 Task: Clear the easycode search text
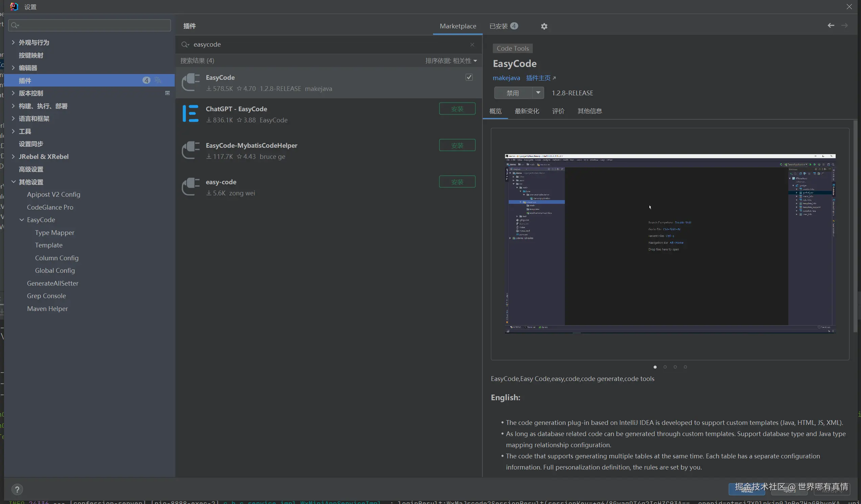[472, 45]
